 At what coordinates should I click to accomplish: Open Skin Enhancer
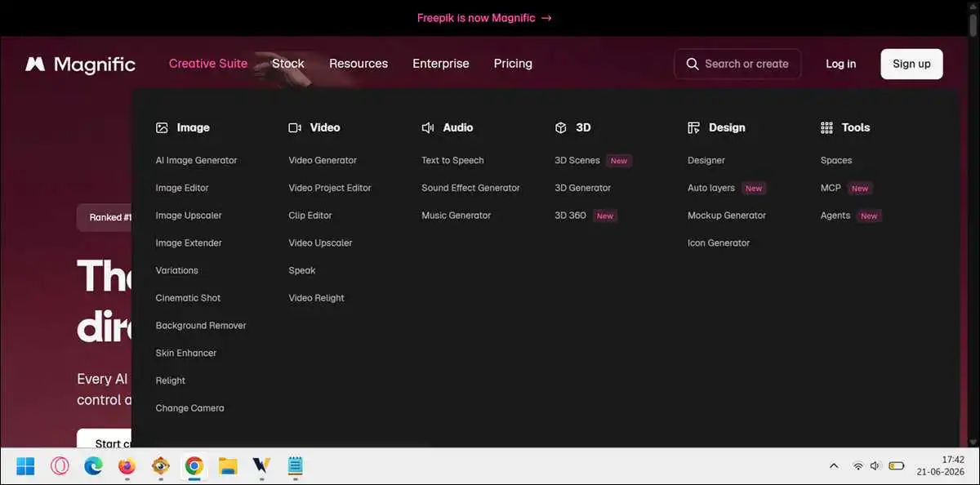186,353
